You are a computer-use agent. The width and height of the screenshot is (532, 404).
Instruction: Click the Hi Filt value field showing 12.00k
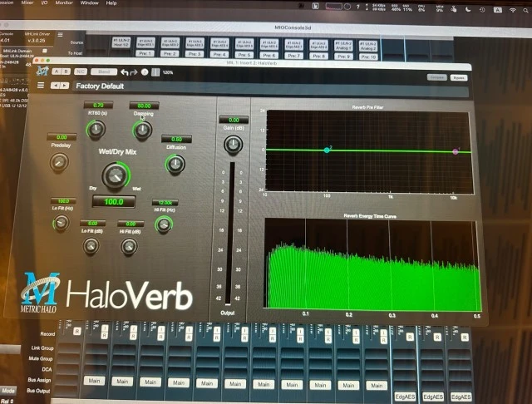click(165, 203)
